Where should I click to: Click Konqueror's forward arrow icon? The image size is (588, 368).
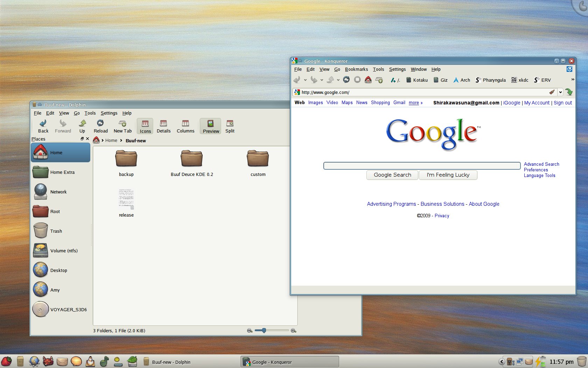click(x=314, y=80)
